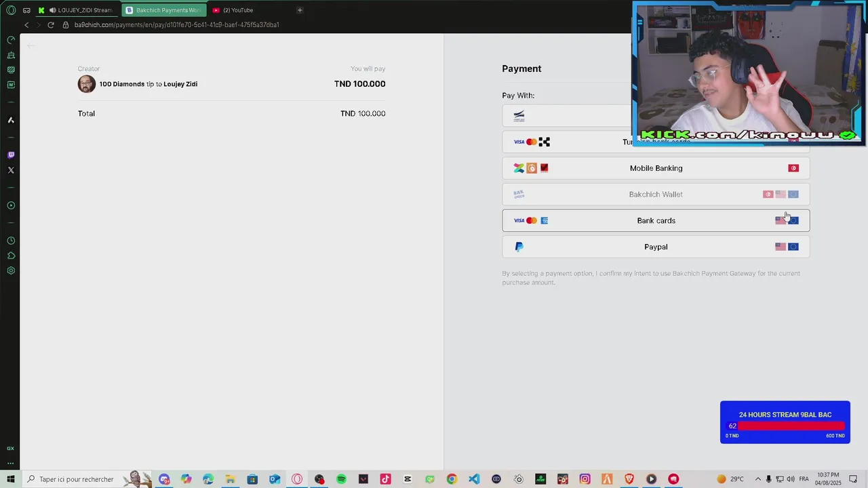The image size is (868, 488).
Task: Open CapCut from the taskbar
Action: (408, 479)
